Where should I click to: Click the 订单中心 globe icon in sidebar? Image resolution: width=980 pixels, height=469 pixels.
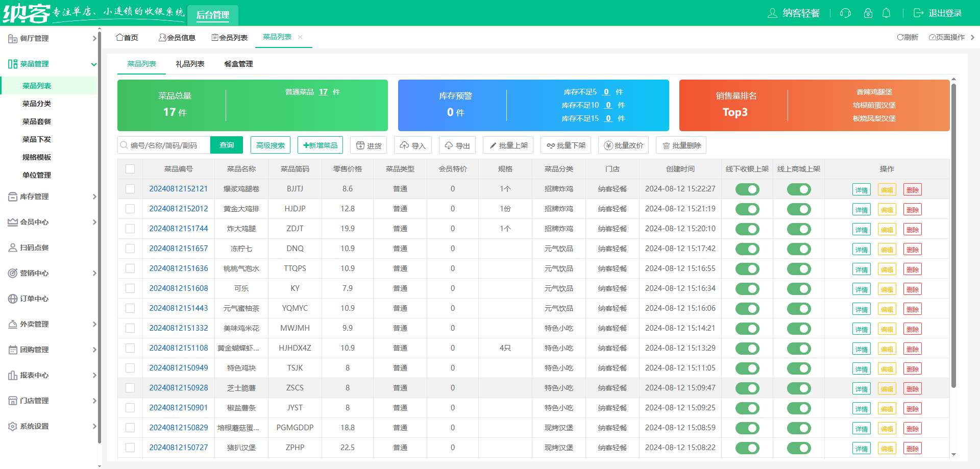coord(13,299)
